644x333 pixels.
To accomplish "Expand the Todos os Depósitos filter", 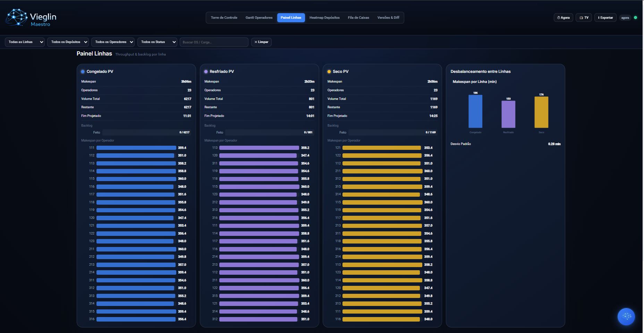I will 68,42.
